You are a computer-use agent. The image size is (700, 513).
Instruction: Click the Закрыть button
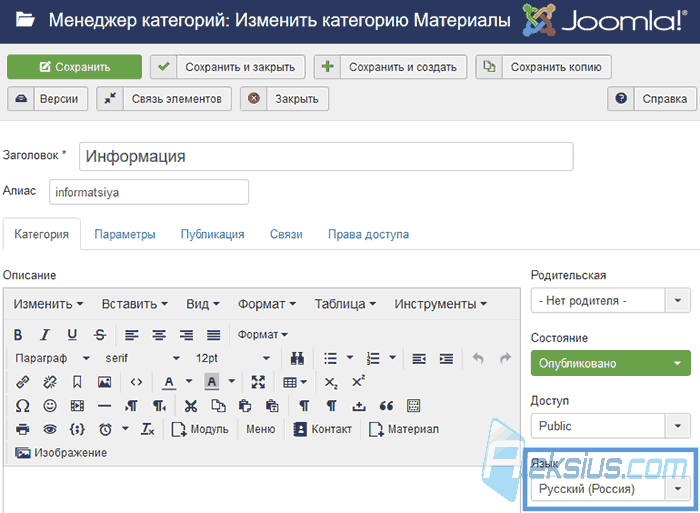pyautogui.click(x=284, y=99)
